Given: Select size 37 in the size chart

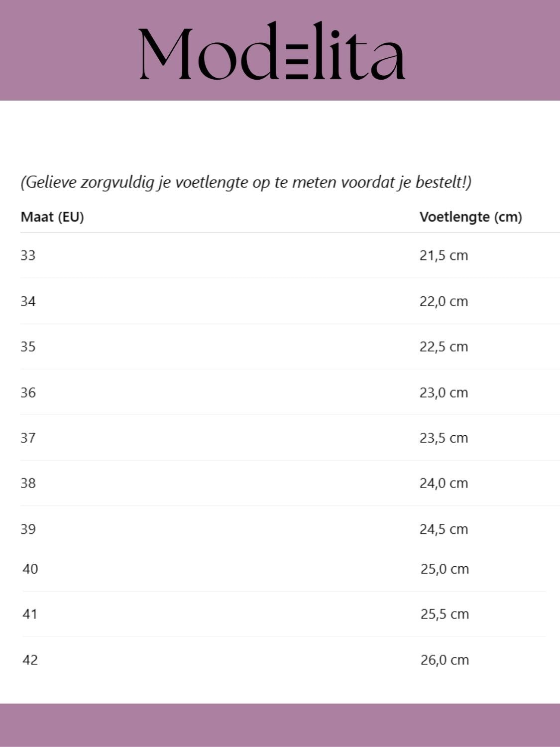Looking at the screenshot, I should (x=28, y=438).
